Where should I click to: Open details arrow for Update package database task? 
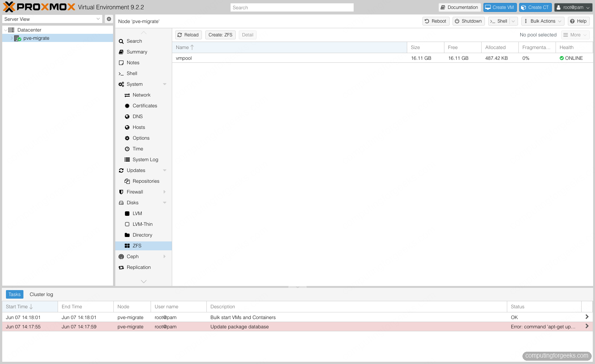point(587,326)
